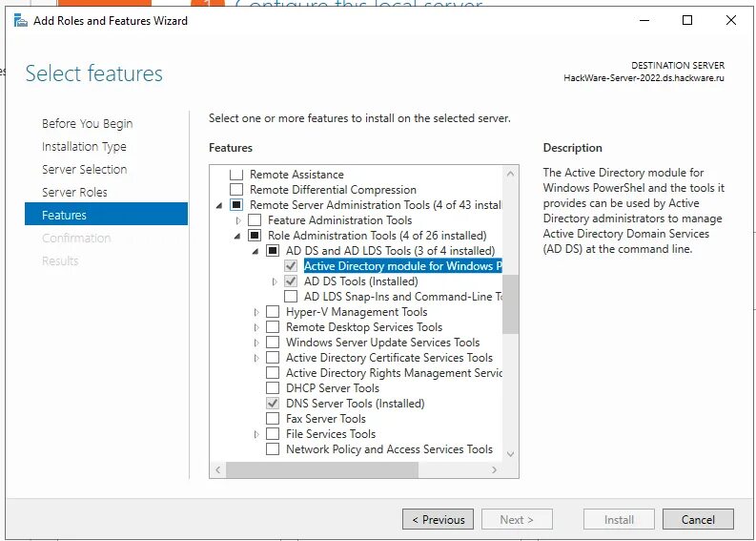
Task: Click the wizard icon in title bar
Action: pyautogui.click(x=21, y=20)
